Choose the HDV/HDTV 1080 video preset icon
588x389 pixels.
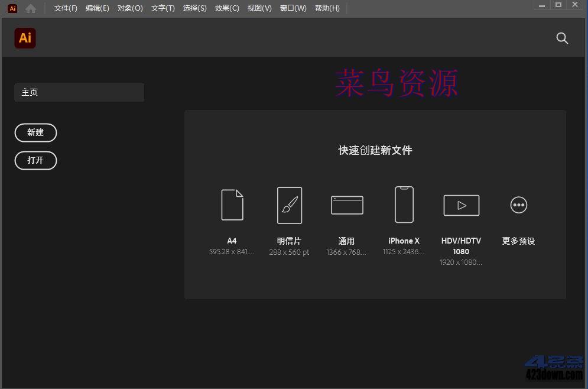pyautogui.click(x=461, y=205)
